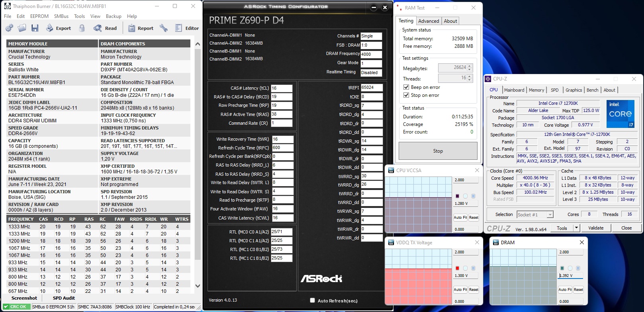Click Reset in the VDDQ TX Voltage window
The image size is (644, 312).
point(474,290)
